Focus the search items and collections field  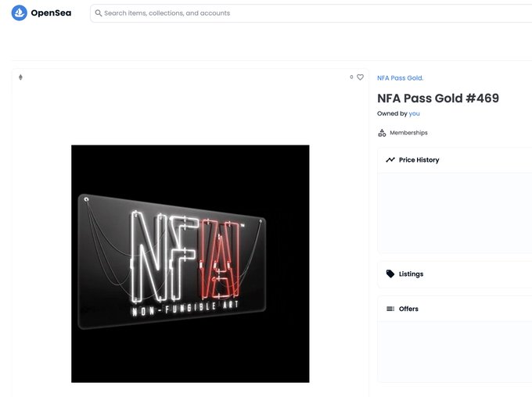[x=311, y=13]
